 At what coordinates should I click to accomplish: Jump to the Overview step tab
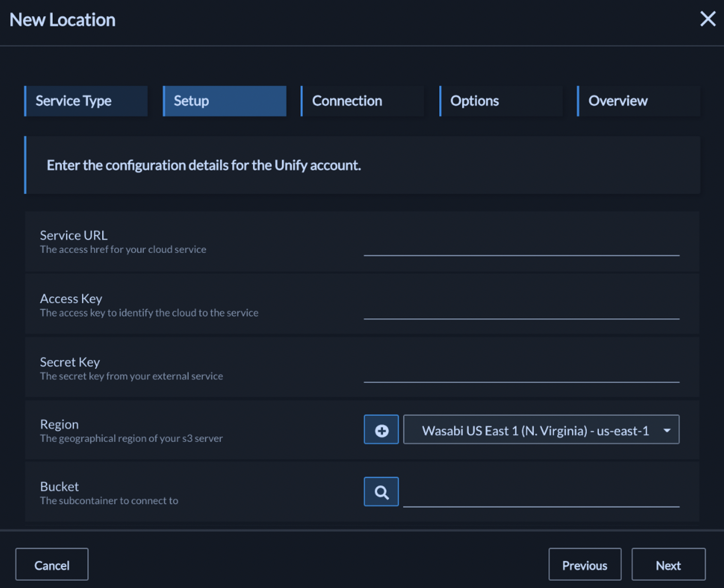(638, 101)
